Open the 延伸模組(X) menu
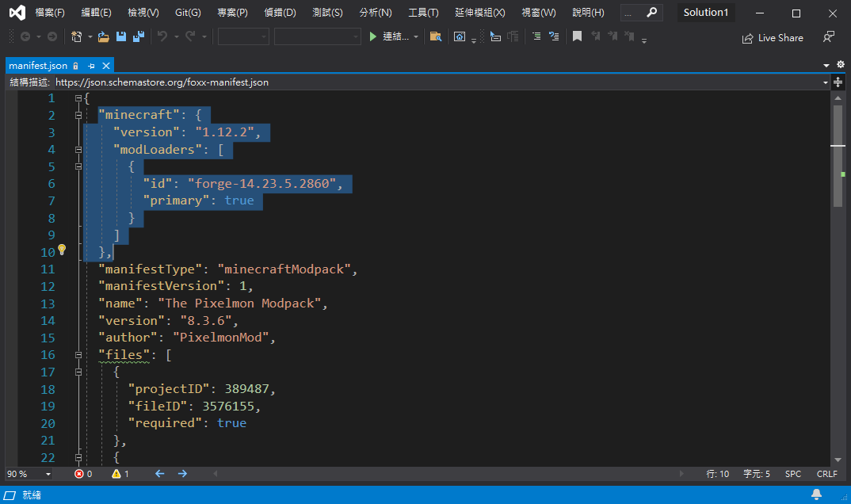The width and height of the screenshot is (851, 504). pos(479,13)
